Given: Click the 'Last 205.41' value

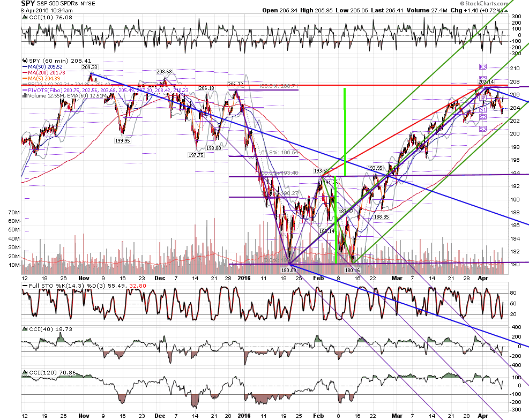Looking at the screenshot, I should click(388, 11).
